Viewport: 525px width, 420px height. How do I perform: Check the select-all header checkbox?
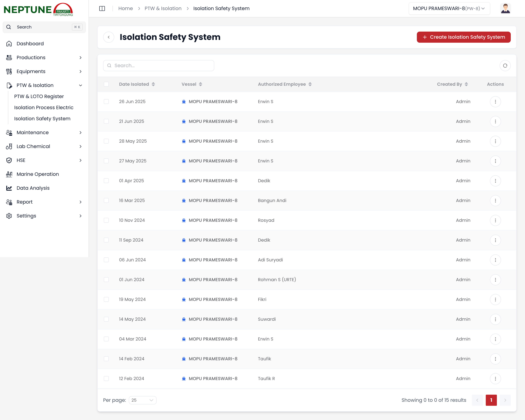106,84
